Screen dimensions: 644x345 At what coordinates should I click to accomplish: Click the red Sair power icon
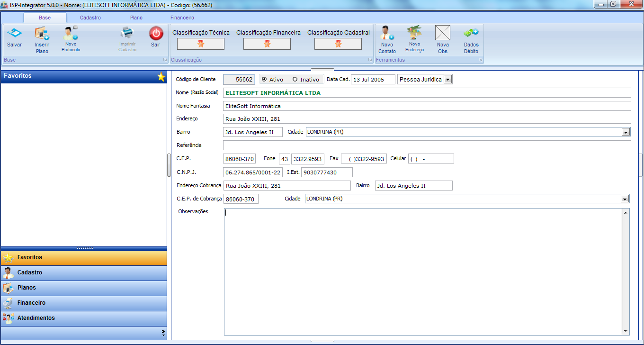pos(156,34)
